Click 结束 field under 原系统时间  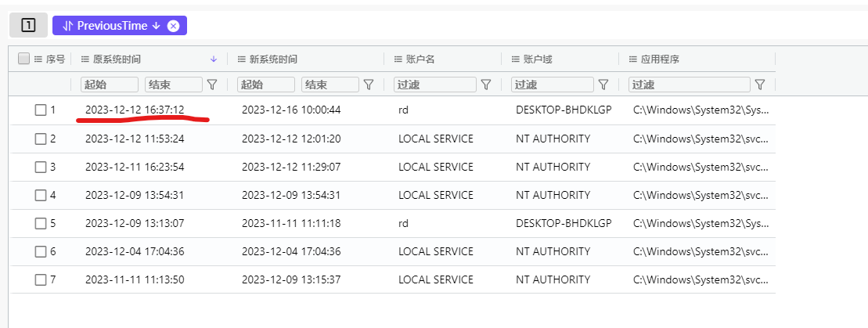[174, 85]
